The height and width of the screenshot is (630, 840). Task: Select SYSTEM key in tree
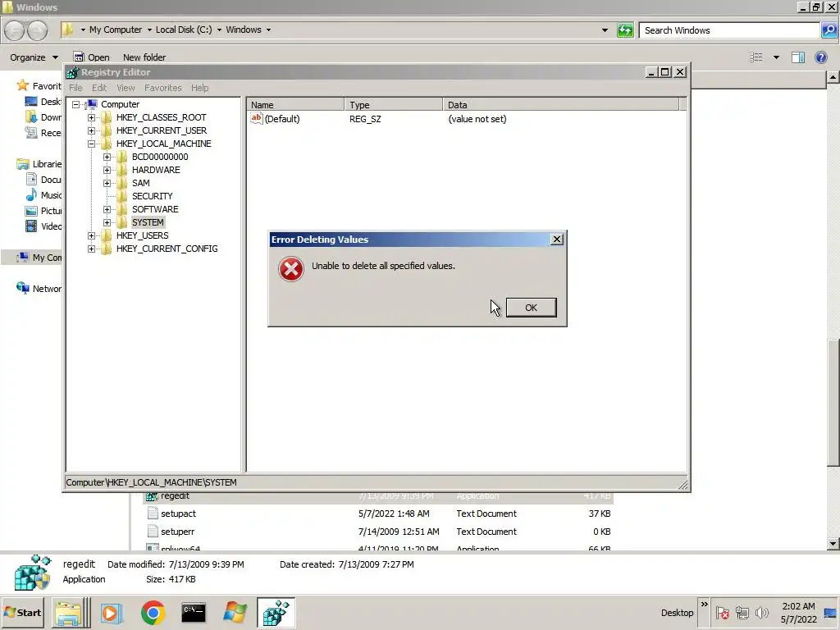pos(148,222)
